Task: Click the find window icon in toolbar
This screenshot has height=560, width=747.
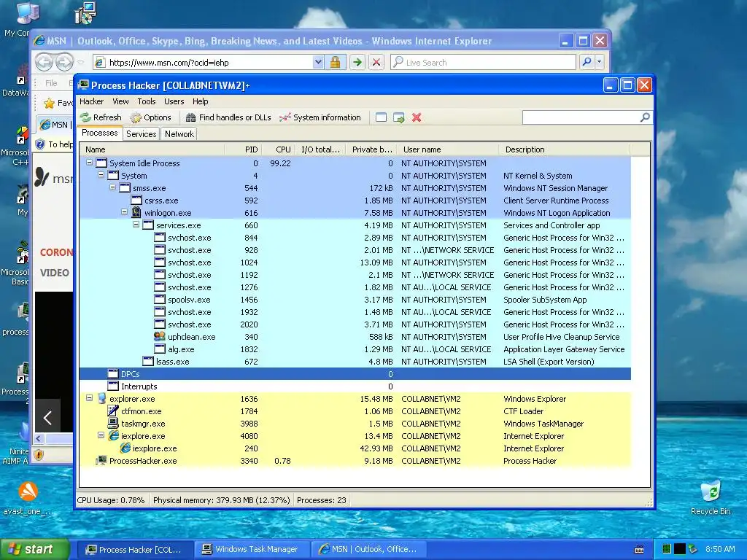Action: click(381, 117)
